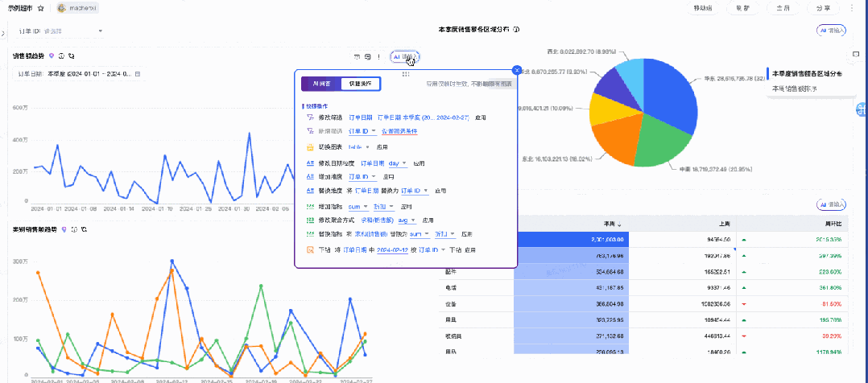The width and height of the screenshot is (868, 383).
Task: Click the 分享 share button
Action: (824, 8)
